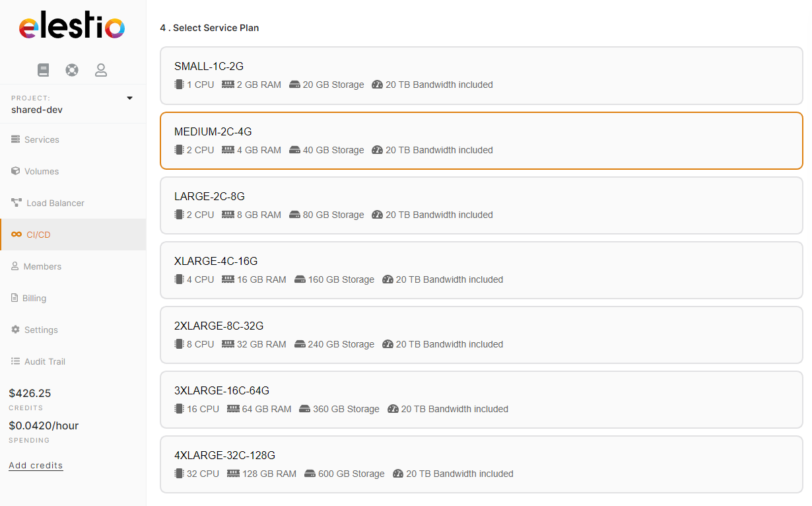Select the 2XLARGE-8C-32G plan card

(481, 335)
